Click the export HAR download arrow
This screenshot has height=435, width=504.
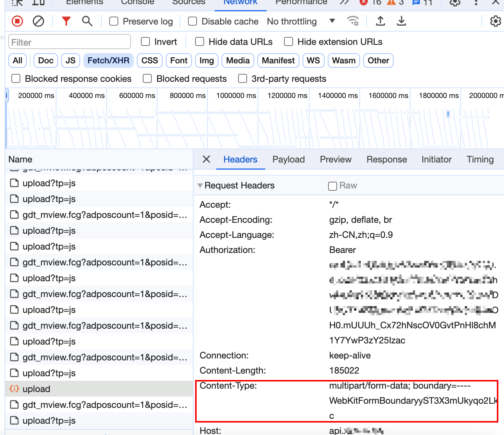(x=402, y=21)
